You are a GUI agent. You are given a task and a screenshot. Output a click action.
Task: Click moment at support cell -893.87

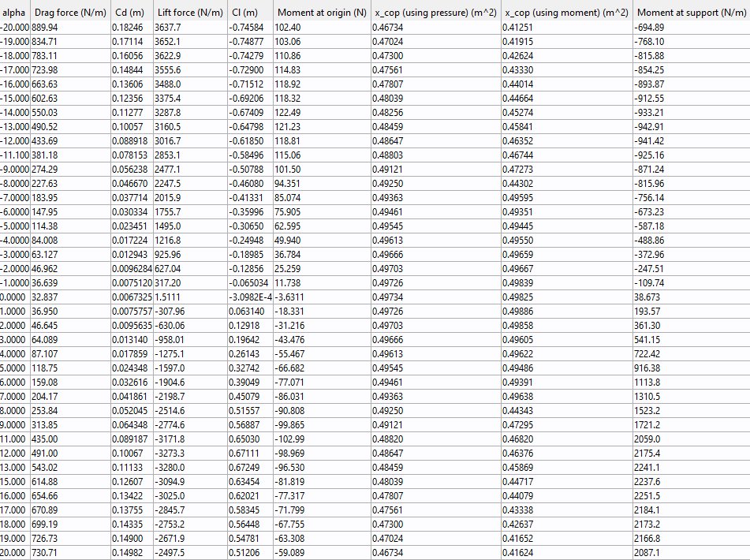pos(692,84)
